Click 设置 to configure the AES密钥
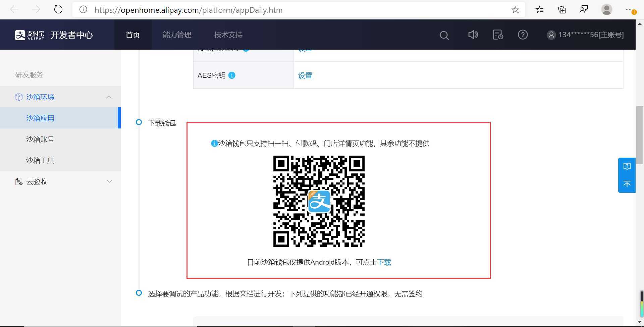The height and width of the screenshot is (327, 644). pos(305,75)
